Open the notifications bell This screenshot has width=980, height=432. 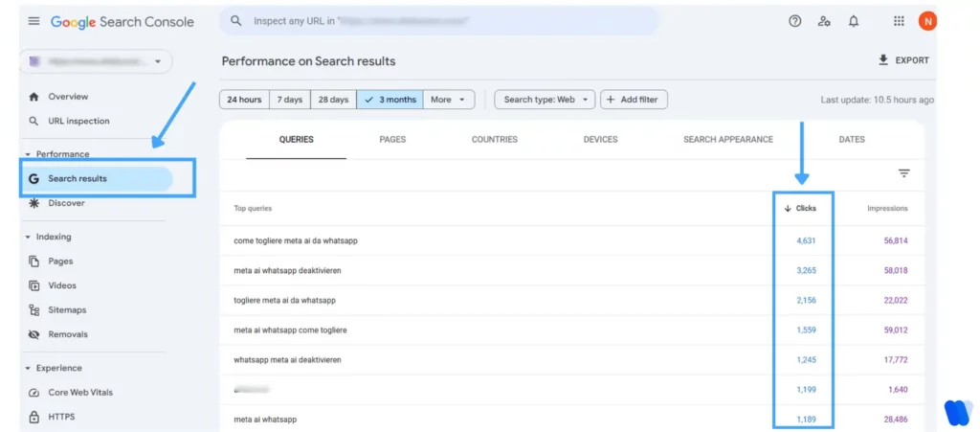coord(854,21)
